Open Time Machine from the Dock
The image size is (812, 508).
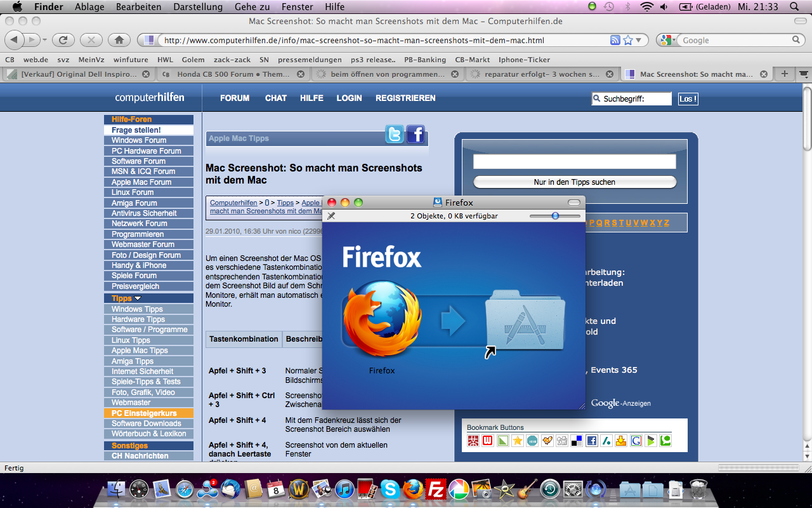coord(550,490)
